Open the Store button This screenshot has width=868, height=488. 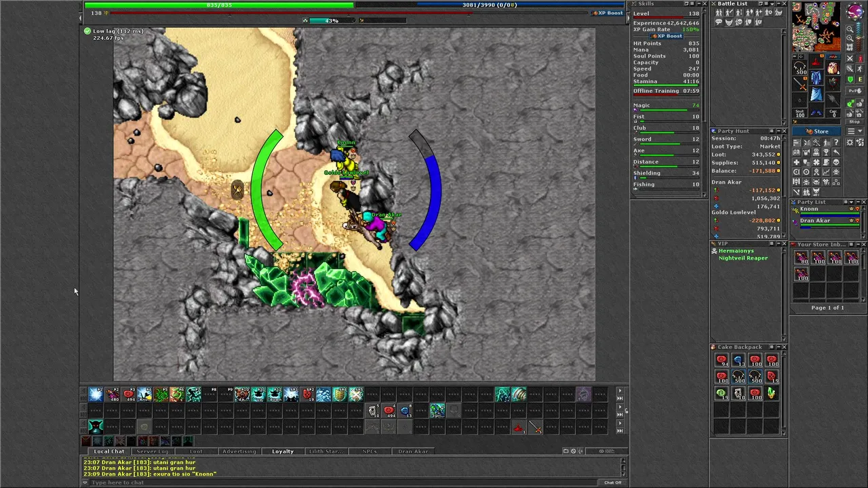point(816,131)
